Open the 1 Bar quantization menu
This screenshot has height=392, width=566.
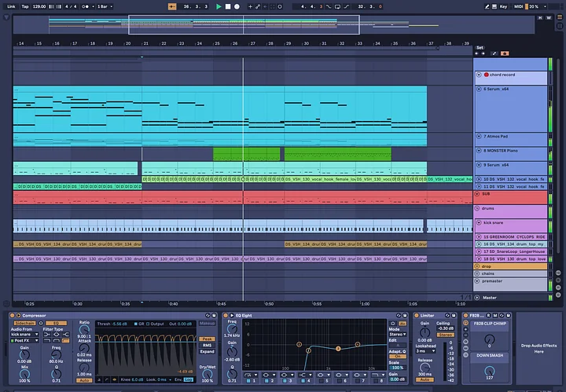click(105, 6)
